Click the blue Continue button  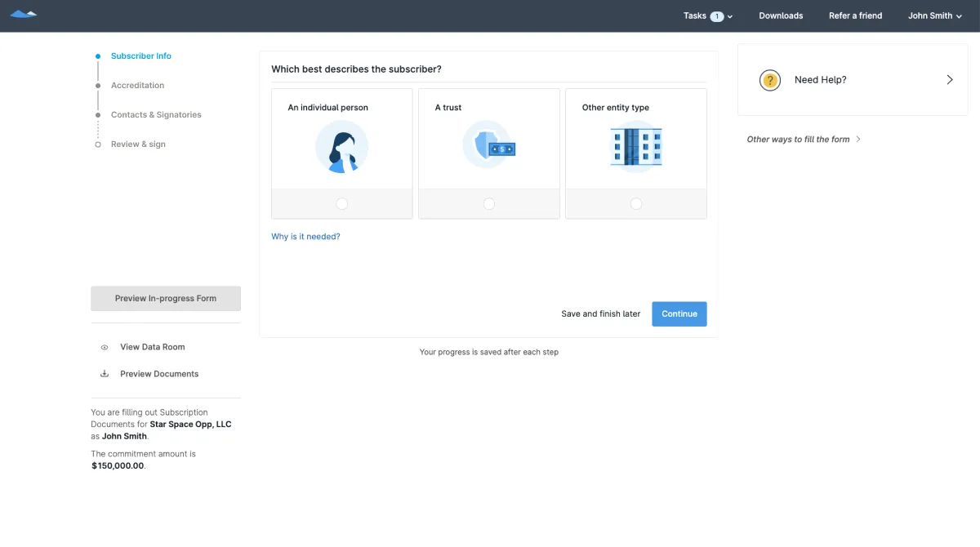(x=679, y=314)
